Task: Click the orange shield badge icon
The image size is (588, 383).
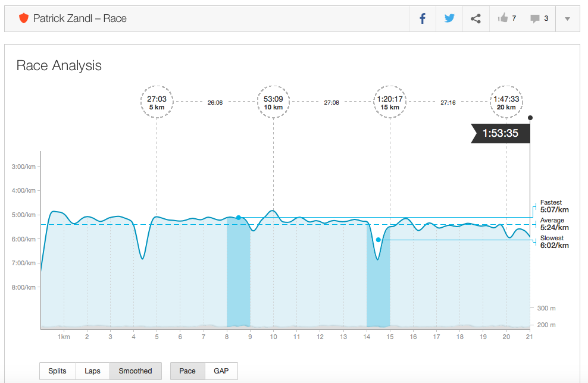Action: (x=24, y=18)
